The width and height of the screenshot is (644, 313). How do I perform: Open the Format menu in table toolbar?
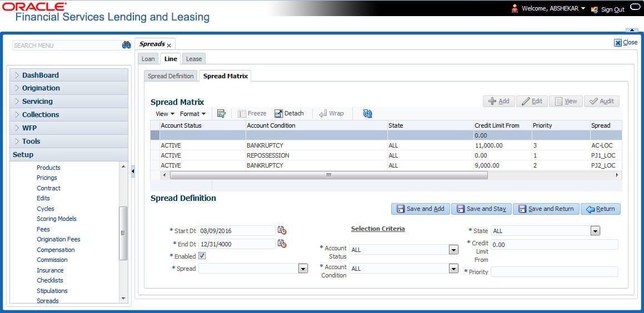coord(193,114)
